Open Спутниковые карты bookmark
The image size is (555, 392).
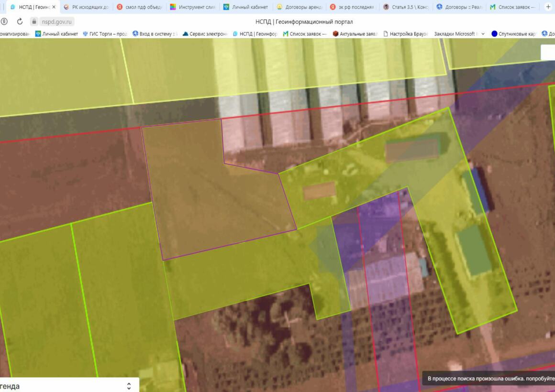point(514,34)
